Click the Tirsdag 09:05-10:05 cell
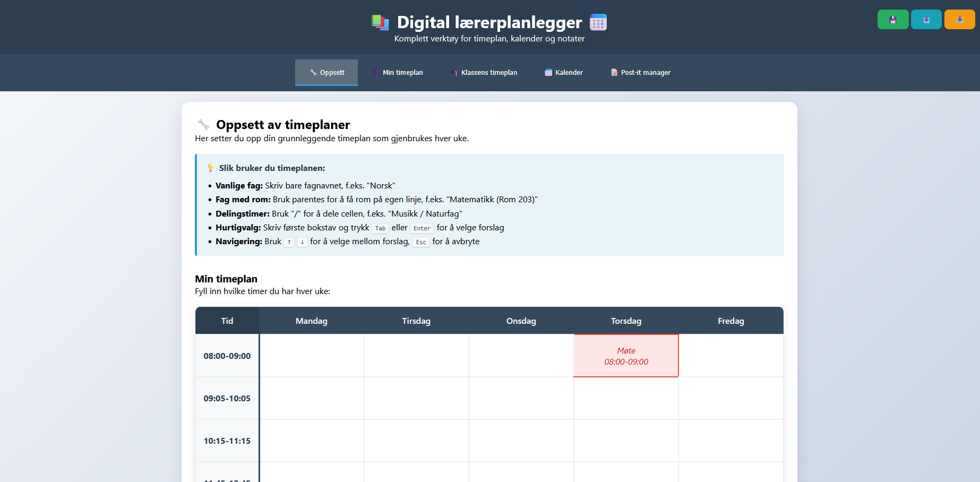 (416, 398)
